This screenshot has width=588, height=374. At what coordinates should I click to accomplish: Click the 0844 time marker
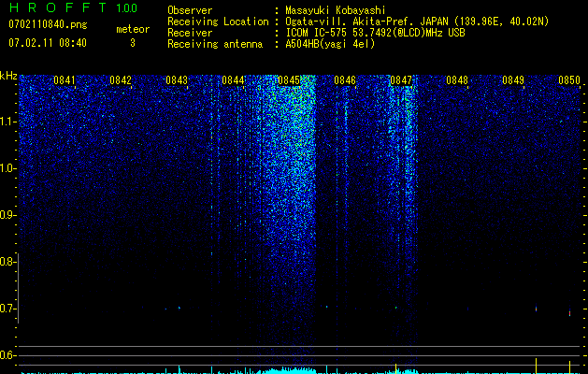[233, 80]
